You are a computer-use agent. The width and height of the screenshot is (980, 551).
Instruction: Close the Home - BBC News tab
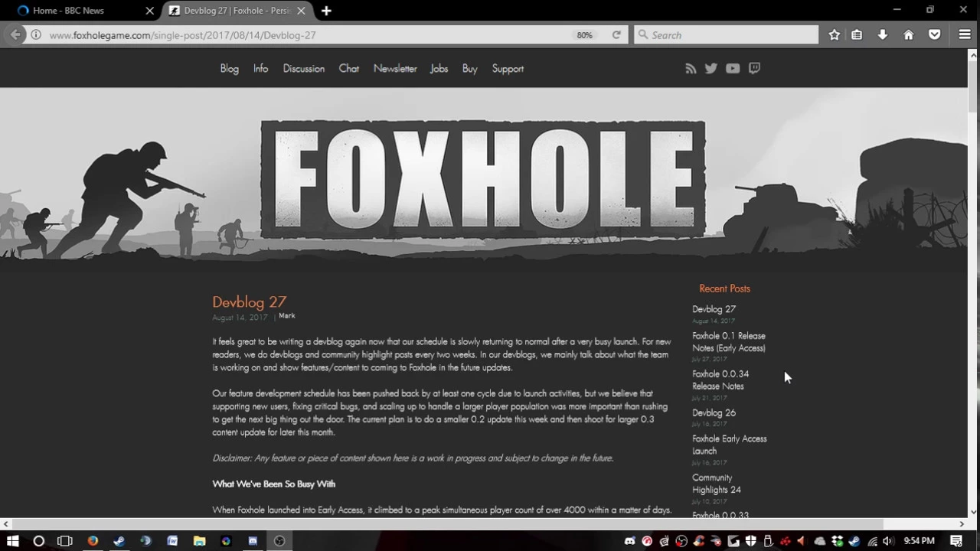pos(149,11)
